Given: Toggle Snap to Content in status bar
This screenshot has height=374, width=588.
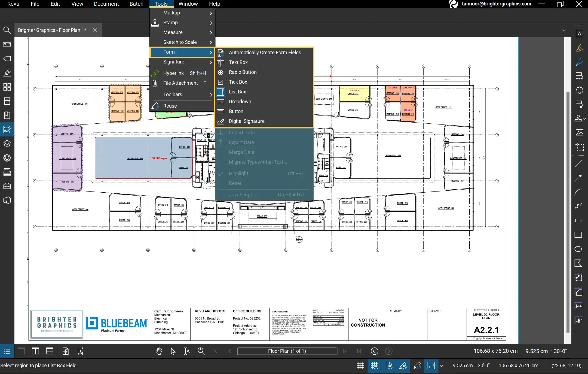Looking at the screenshot, I should (389, 366).
